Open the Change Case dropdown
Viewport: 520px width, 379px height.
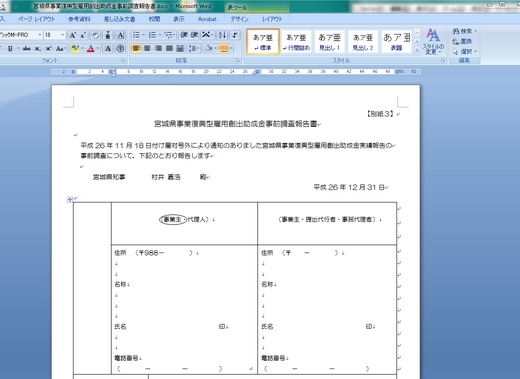pyautogui.click(x=60, y=49)
